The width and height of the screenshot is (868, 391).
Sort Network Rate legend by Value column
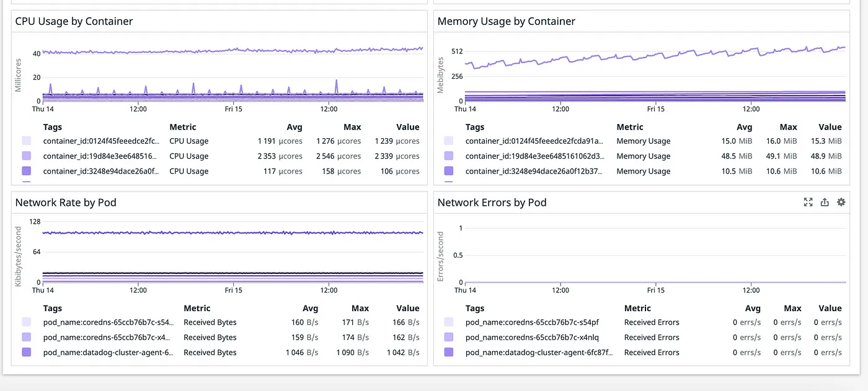pos(408,308)
